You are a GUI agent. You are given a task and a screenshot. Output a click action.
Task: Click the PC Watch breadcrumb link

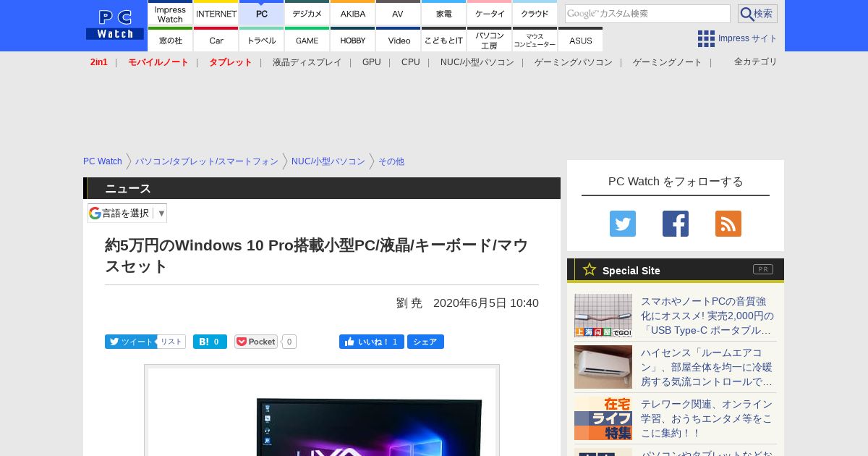click(103, 161)
